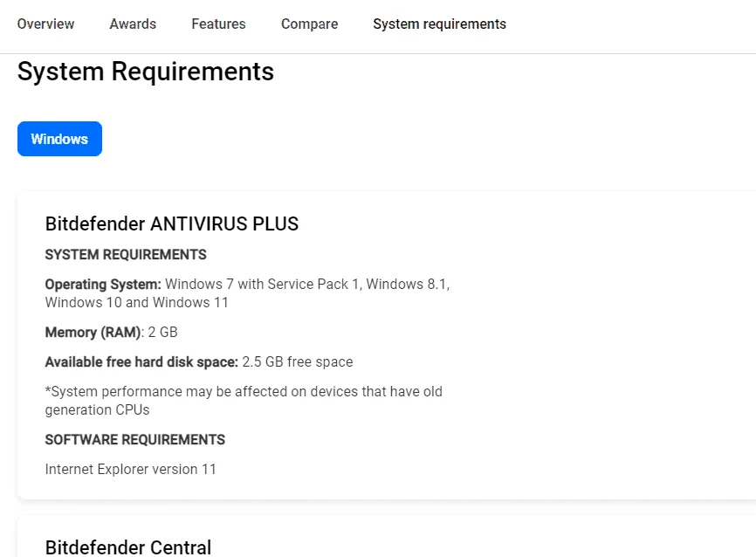Select 'Internet Explorer version 11' text
This screenshot has height=557, width=756.
point(130,469)
